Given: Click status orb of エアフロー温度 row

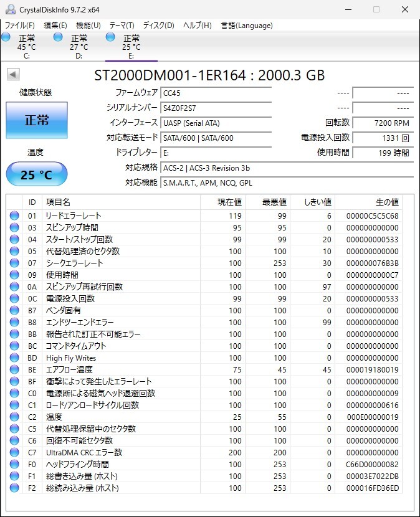Looking at the screenshot, I should coord(14,369).
